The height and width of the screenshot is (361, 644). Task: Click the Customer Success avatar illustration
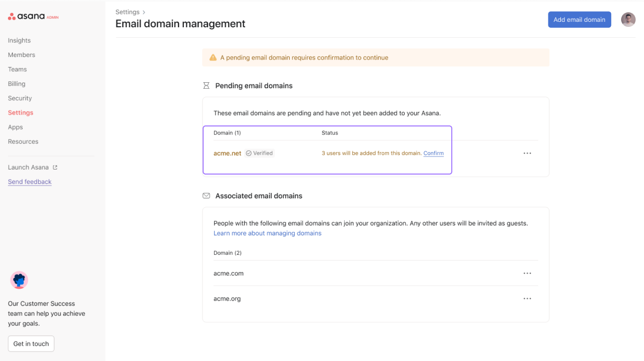[x=19, y=281]
